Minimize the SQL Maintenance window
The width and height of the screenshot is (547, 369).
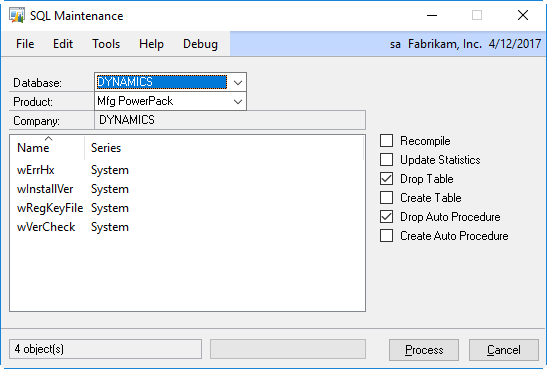tap(432, 15)
